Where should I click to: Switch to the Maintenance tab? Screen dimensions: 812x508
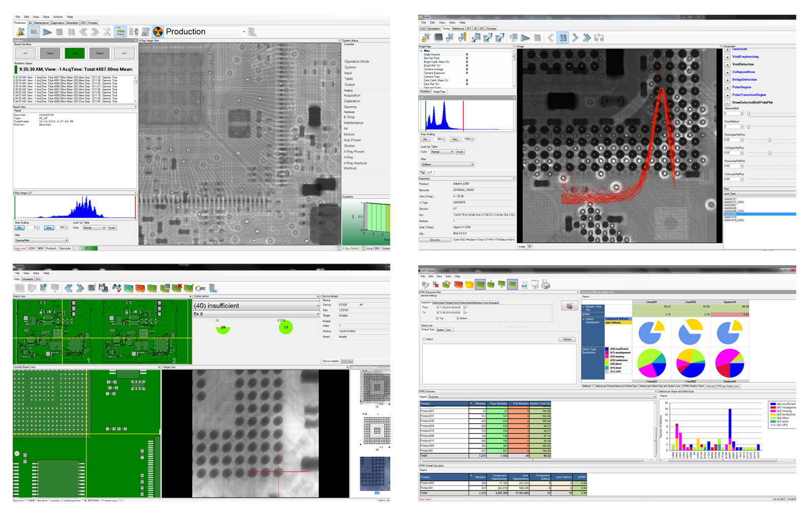click(x=42, y=23)
